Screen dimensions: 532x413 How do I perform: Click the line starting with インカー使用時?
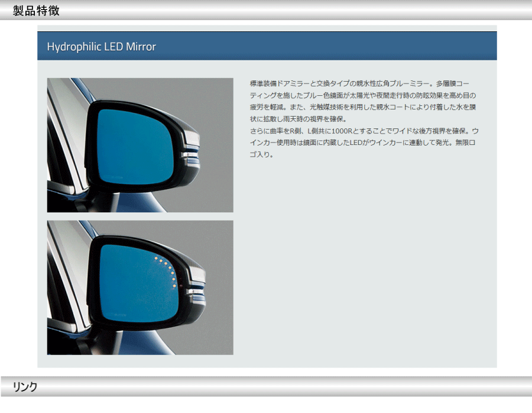[x=363, y=143]
